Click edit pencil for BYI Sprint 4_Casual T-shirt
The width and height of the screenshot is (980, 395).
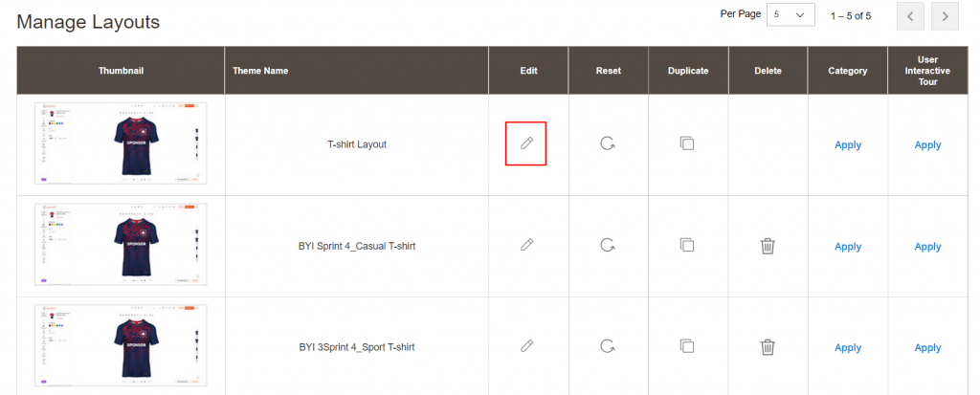pyautogui.click(x=526, y=245)
